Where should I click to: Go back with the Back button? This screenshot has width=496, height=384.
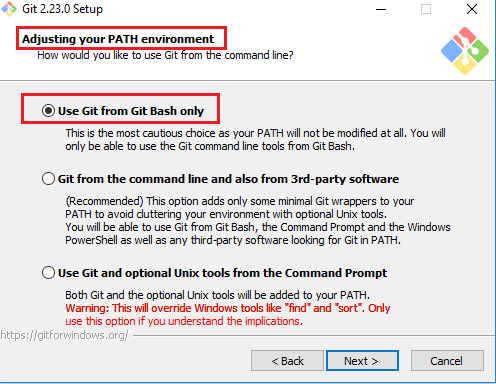click(287, 360)
